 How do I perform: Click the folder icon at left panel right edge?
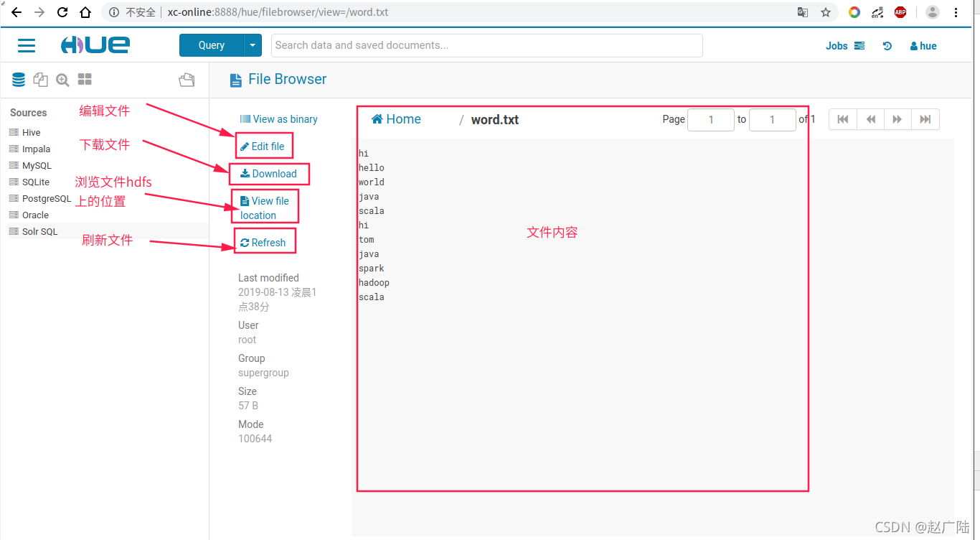click(x=187, y=80)
